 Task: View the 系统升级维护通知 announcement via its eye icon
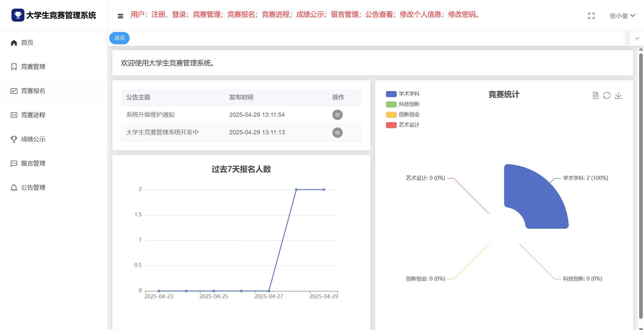[337, 115]
